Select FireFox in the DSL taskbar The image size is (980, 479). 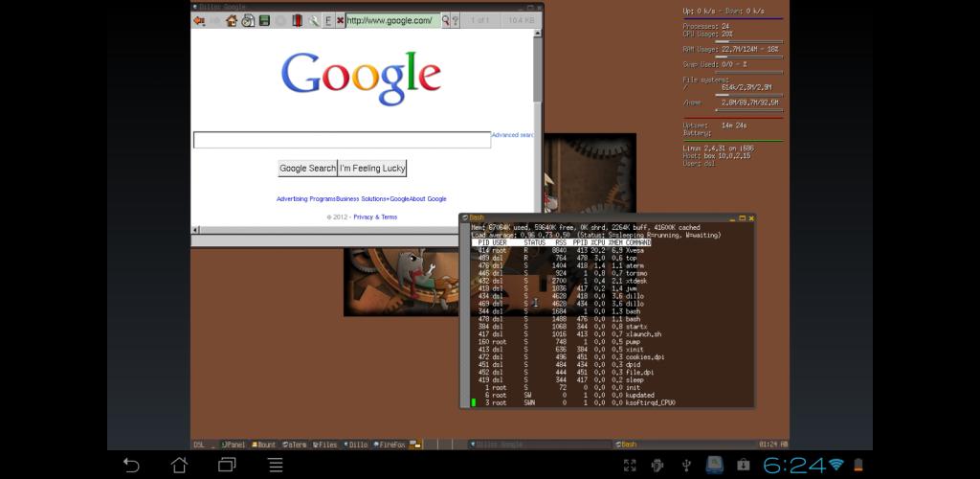pos(390,445)
